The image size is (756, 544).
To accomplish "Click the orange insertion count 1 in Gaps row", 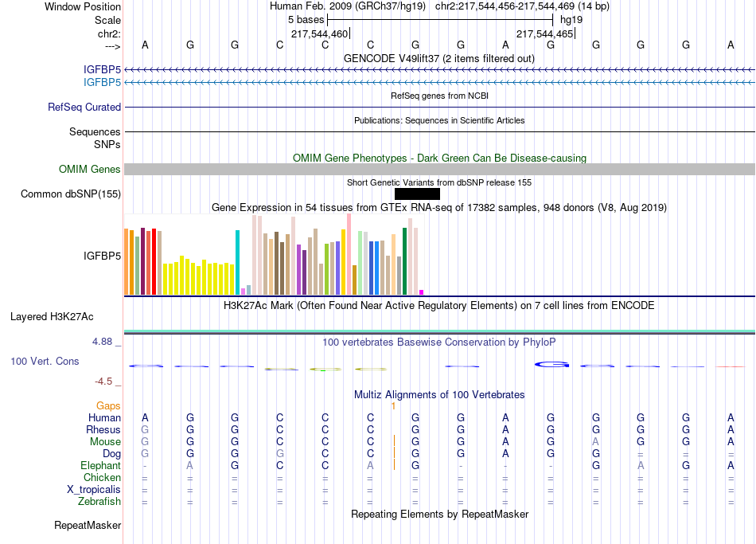I will point(393,406).
